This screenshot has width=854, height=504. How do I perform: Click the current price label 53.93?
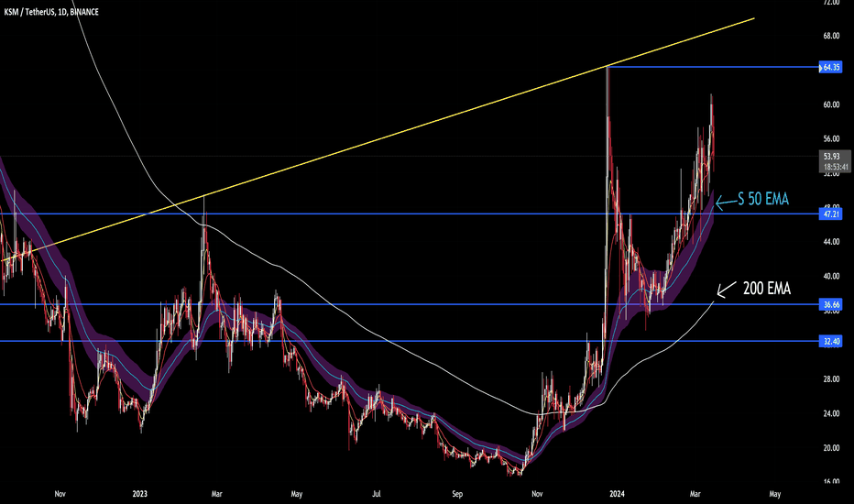pos(831,157)
